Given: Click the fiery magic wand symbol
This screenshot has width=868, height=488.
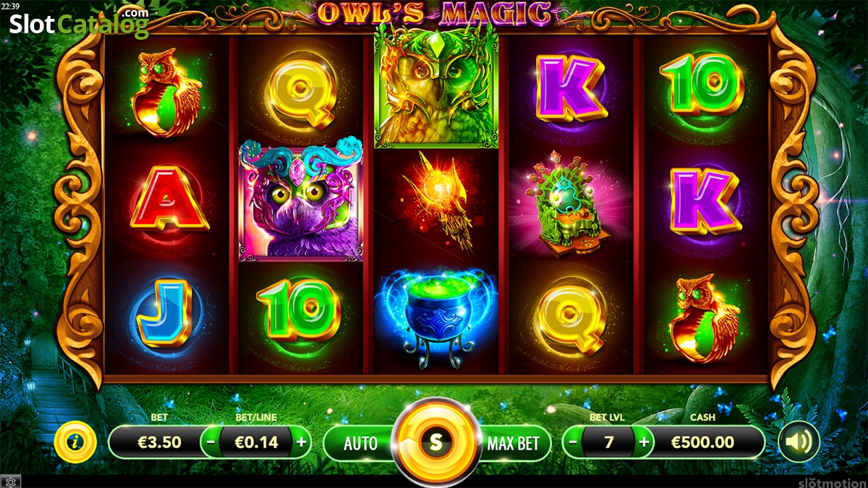Looking at the screenshot, I should point(436,202).
